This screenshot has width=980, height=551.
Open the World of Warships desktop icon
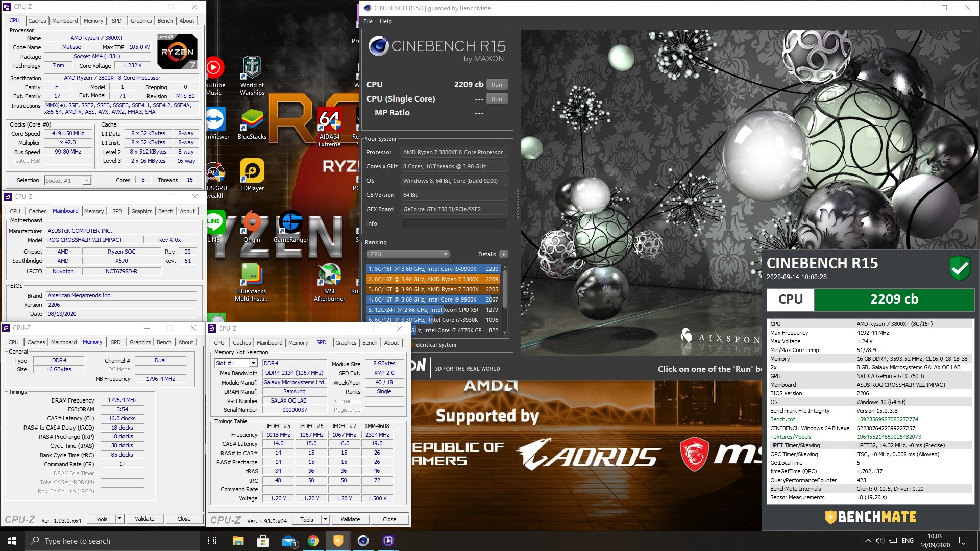tap(252, 76)
